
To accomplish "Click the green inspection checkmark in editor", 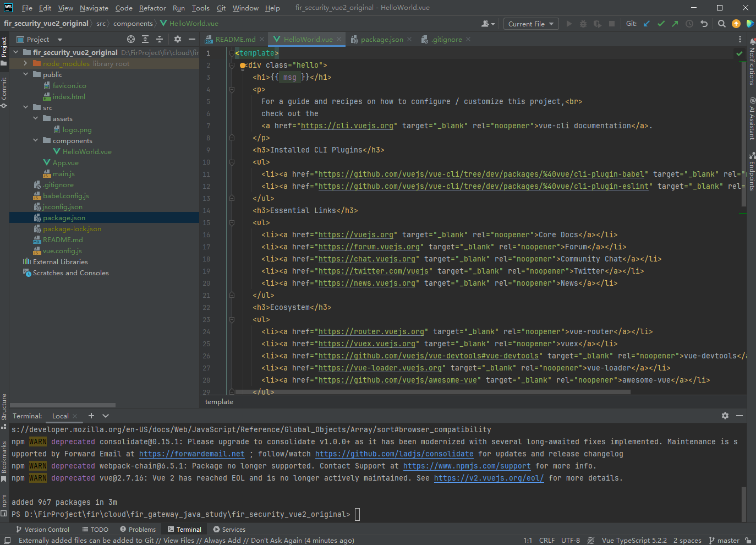I will pos(739,53).
